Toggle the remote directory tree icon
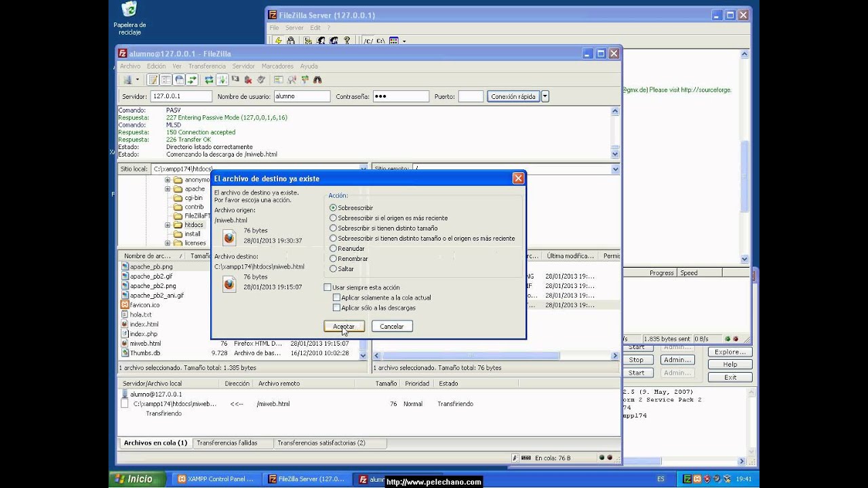868x488 pixels. click(x=179, y=80)
